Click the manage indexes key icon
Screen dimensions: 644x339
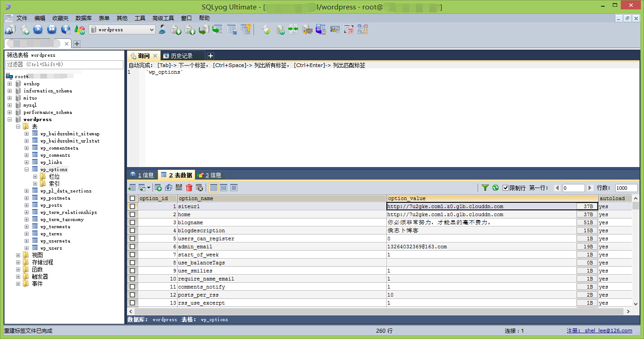246,29
